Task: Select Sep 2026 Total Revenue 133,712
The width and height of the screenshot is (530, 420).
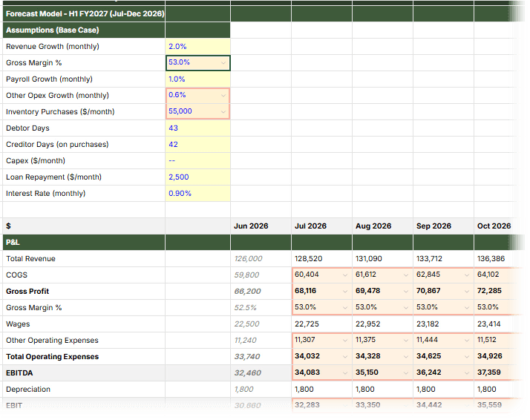Action: [x=443, y=259]
